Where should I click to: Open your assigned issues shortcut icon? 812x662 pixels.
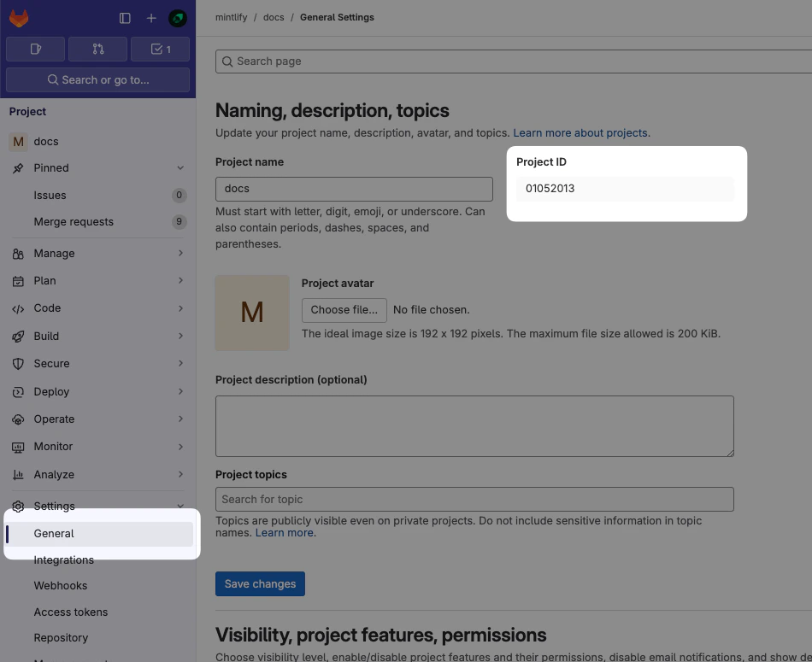click(35, 49)
